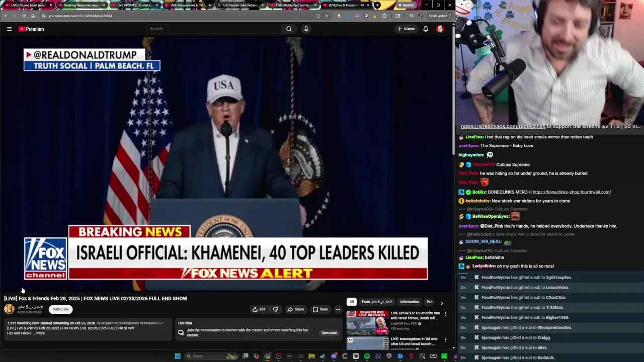Viewport: 644px width, 362px height.
Task: Switch to 'LIVE: U.S. and Israel launch' tab
Action: [x=27, y=5]
